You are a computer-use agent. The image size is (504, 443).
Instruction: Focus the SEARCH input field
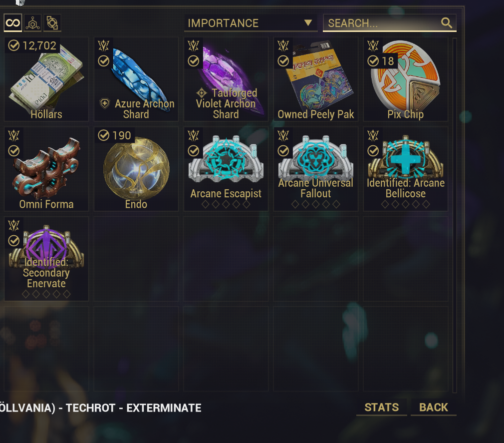390,23
